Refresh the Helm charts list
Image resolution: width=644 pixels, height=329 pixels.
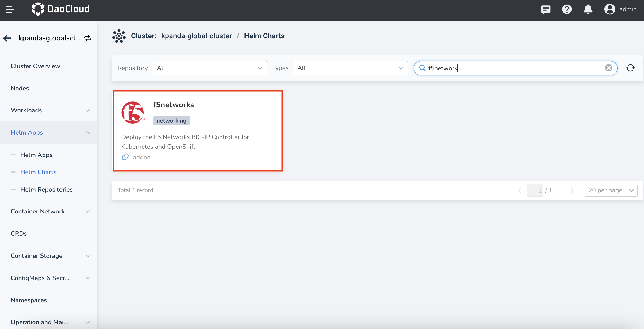630,68
